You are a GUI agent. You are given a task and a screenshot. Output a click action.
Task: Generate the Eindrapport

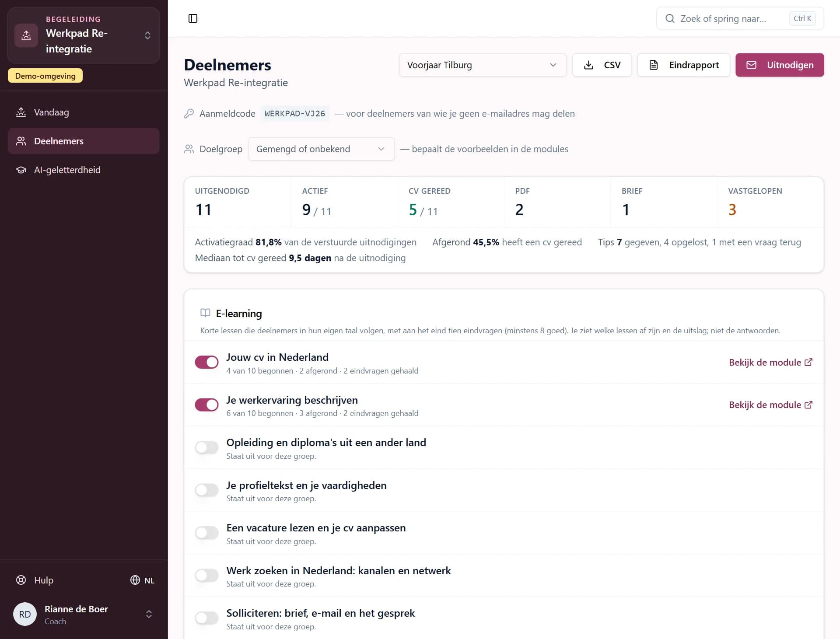[x=683, y=65]
